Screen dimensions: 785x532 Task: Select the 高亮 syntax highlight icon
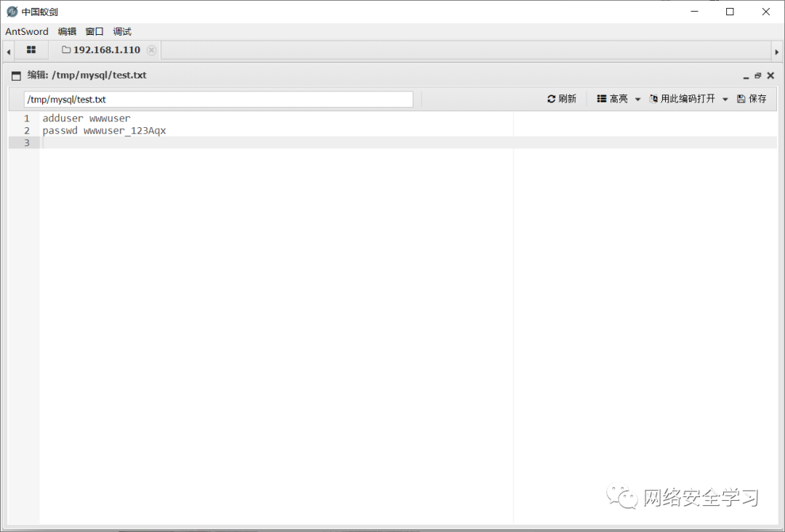[601, 98]
